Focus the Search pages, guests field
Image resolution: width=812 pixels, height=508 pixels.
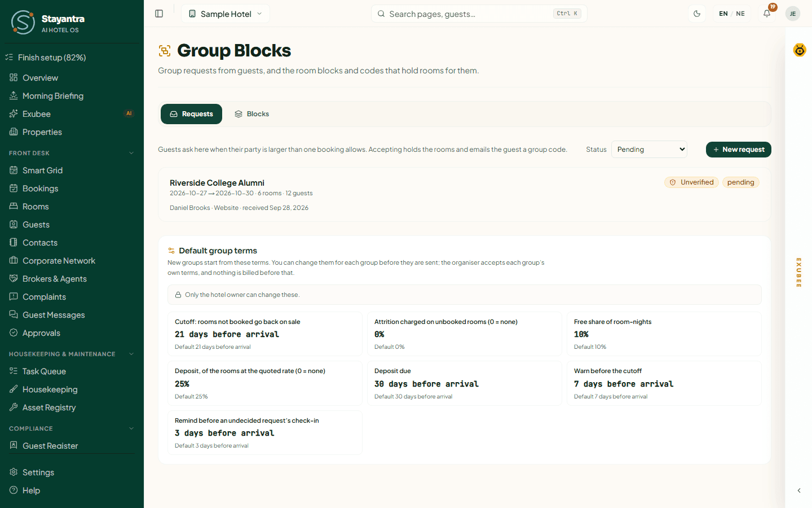click(x=479, y=14)
